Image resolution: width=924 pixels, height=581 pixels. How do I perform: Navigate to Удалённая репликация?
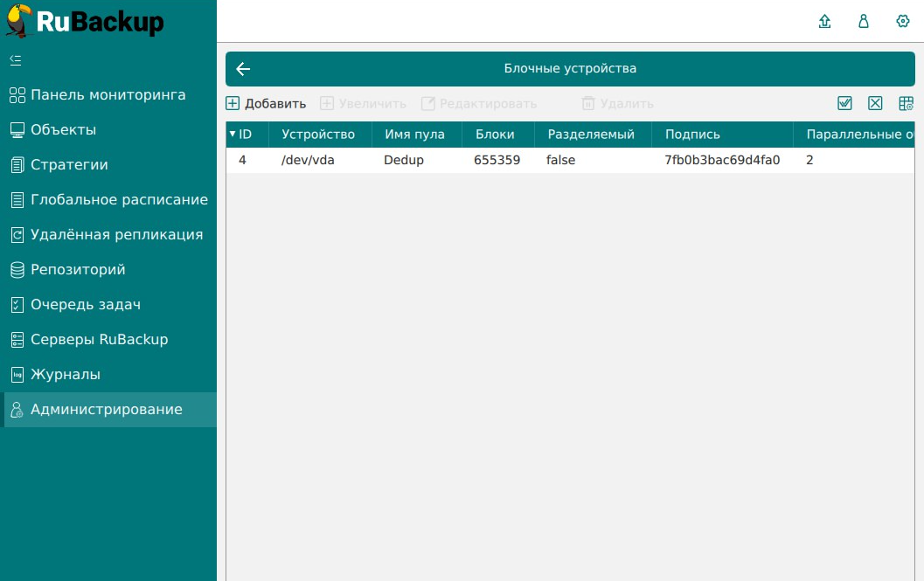click(116, 235)
